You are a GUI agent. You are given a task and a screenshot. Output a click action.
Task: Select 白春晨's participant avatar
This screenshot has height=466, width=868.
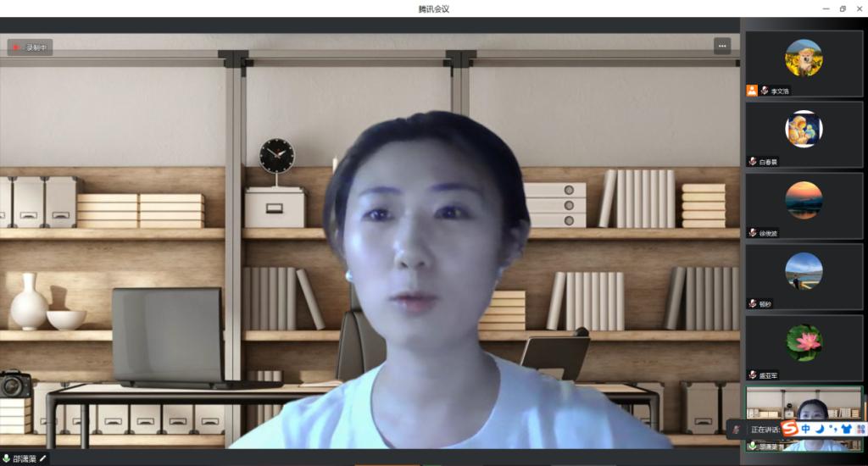coord(804,129)
